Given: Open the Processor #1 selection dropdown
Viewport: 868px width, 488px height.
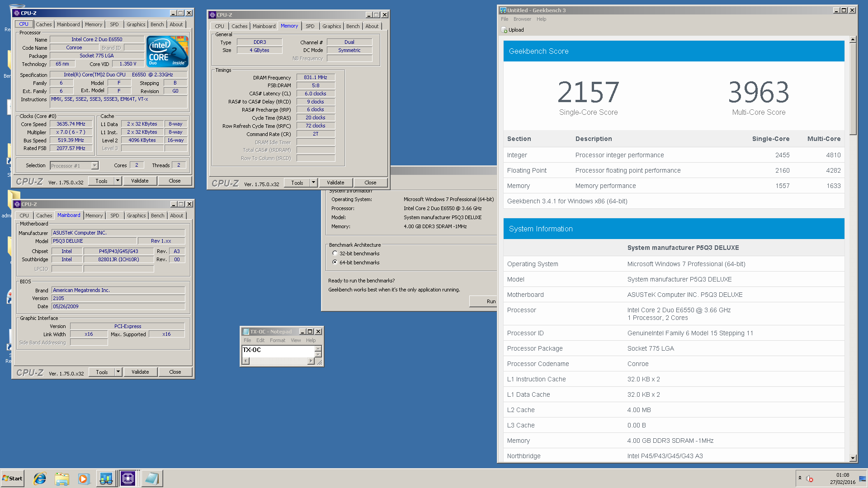Looking at the screenshot, I should [94, 166].
